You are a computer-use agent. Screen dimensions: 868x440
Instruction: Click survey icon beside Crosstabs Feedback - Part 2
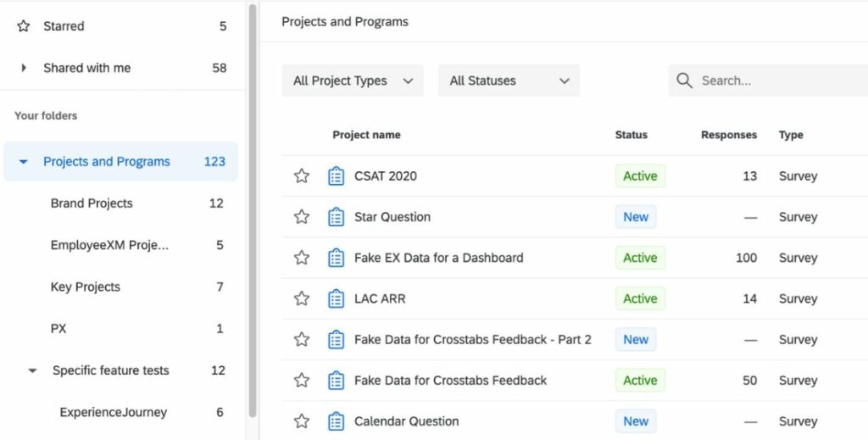[336, 339]
